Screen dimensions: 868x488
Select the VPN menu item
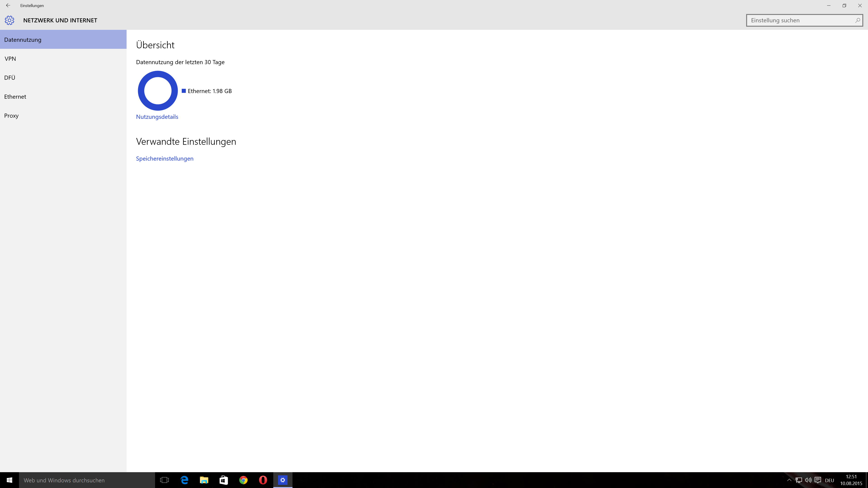click(x=10, y=59)
